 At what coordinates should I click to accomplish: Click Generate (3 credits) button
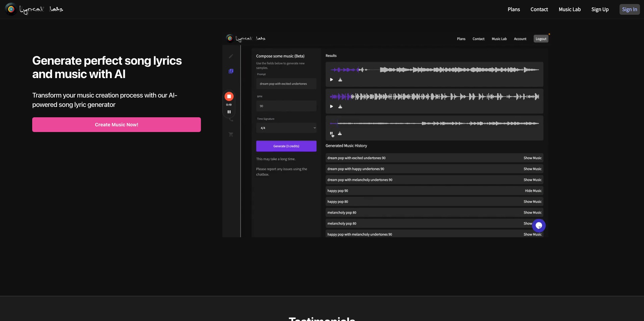click(x=286, y=146)
